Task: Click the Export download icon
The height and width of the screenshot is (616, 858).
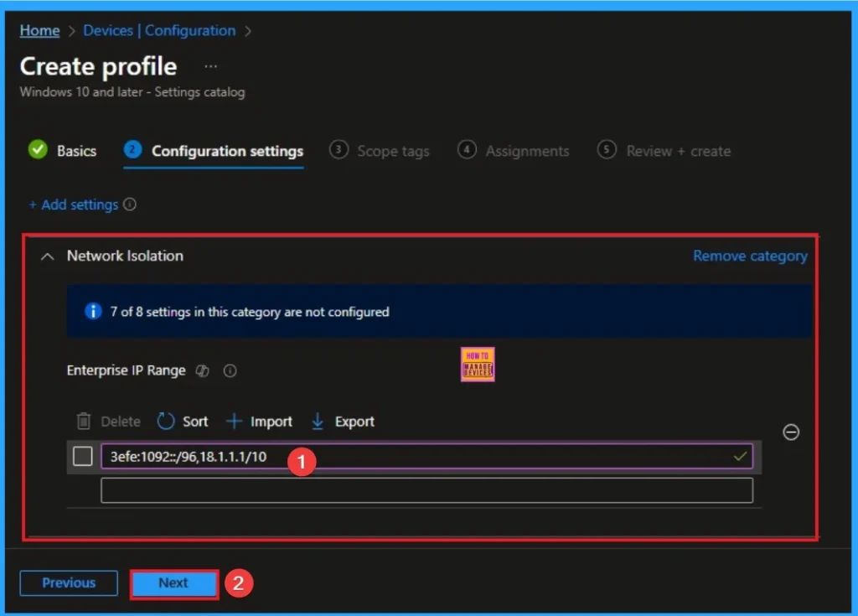Action: click(x=317, y=422)
